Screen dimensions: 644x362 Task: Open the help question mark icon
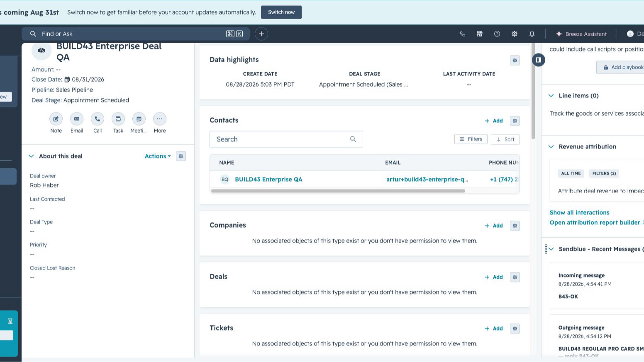click(497, 34)
